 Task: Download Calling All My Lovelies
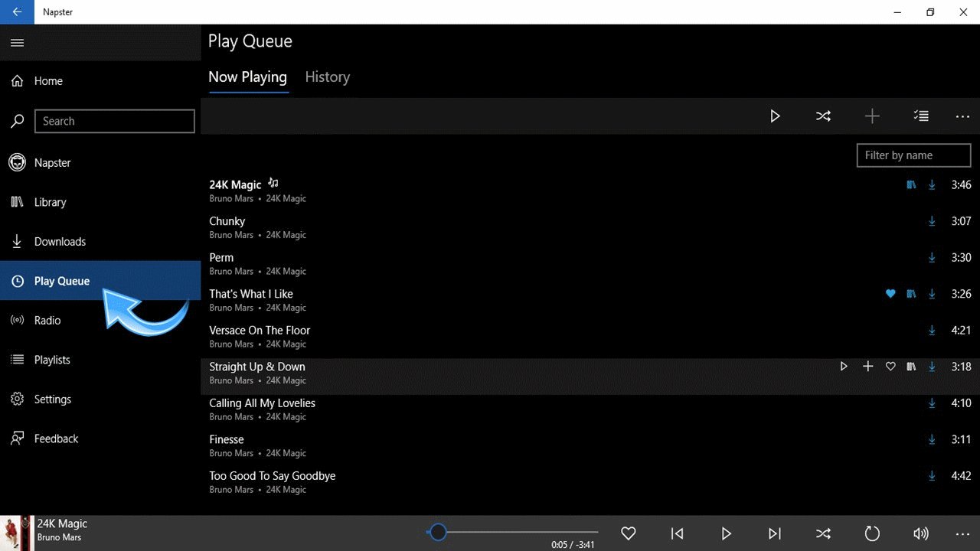point(932,403)
